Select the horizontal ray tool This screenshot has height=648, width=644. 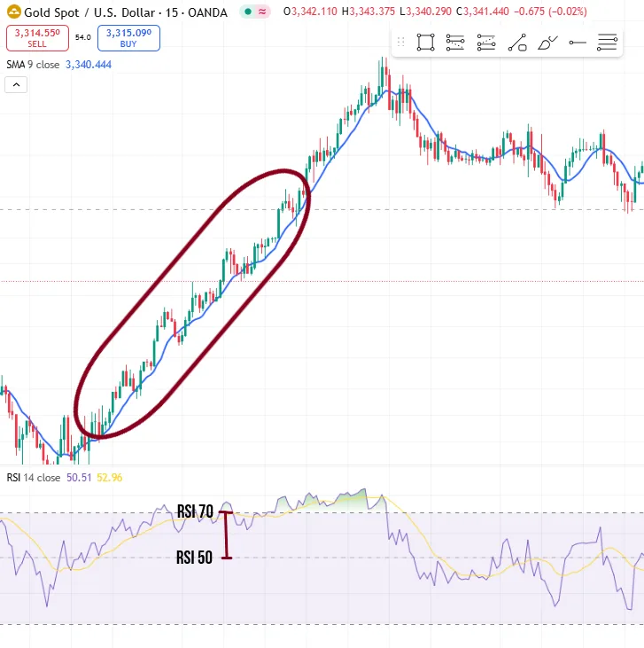(578, 42)
